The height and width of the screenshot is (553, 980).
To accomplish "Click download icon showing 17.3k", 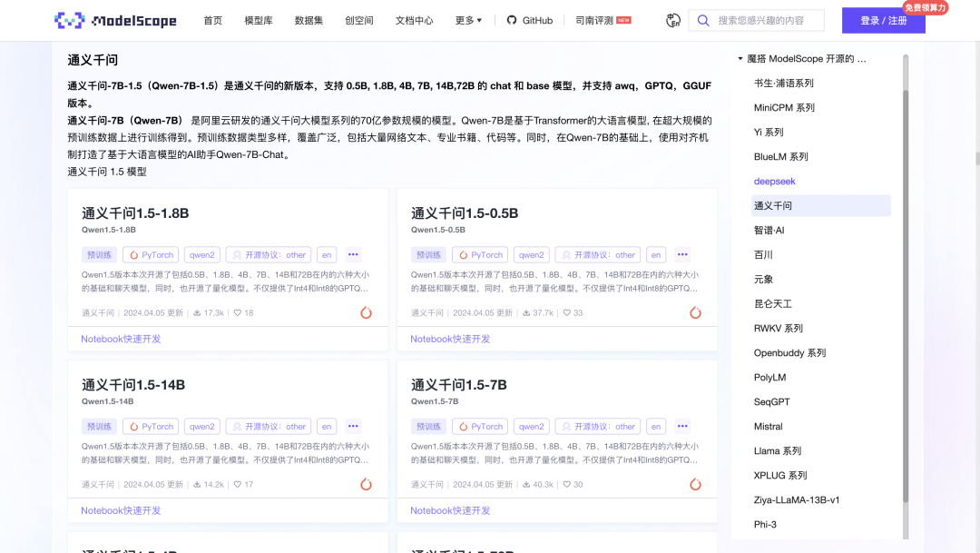I will (197, 312).
